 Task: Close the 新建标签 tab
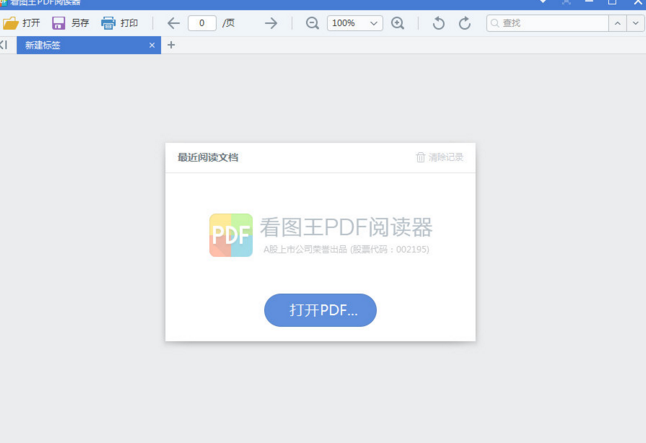(x=152, y=45)
